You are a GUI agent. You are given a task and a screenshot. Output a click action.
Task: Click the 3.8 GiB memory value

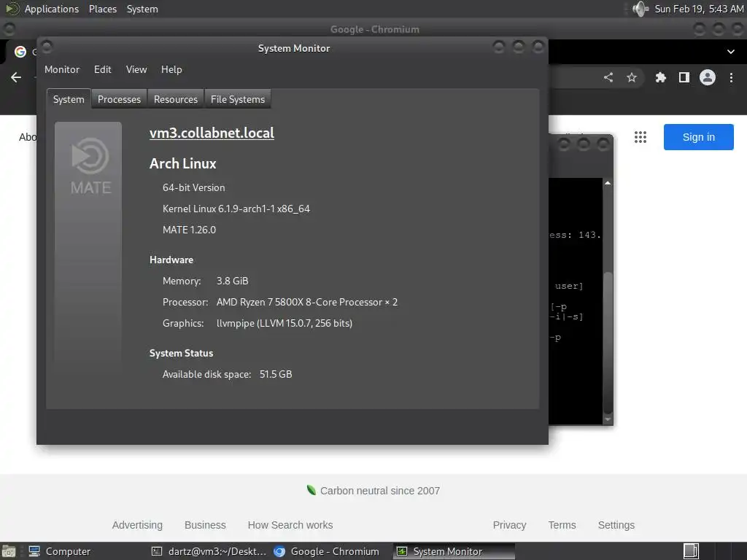[233, 281]
